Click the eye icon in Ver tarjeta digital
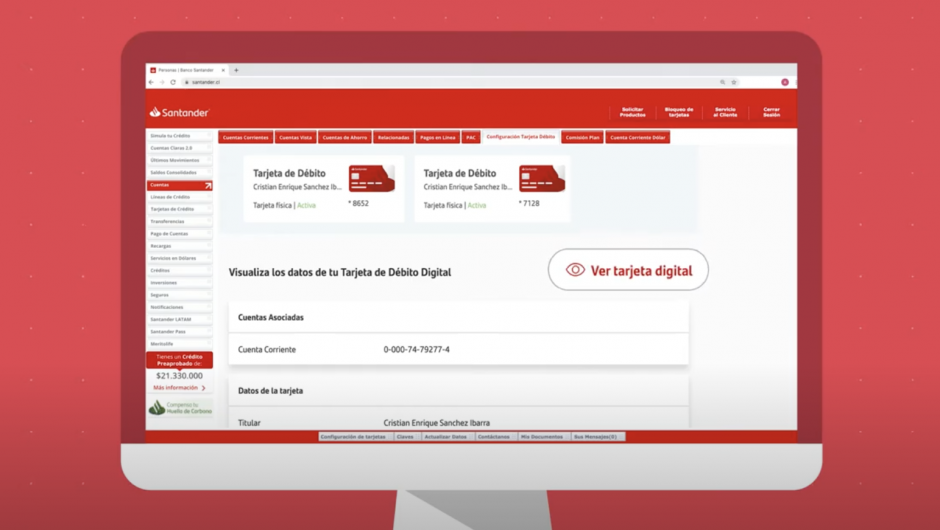Screen dimensions: 940x530 pos(575,270)
